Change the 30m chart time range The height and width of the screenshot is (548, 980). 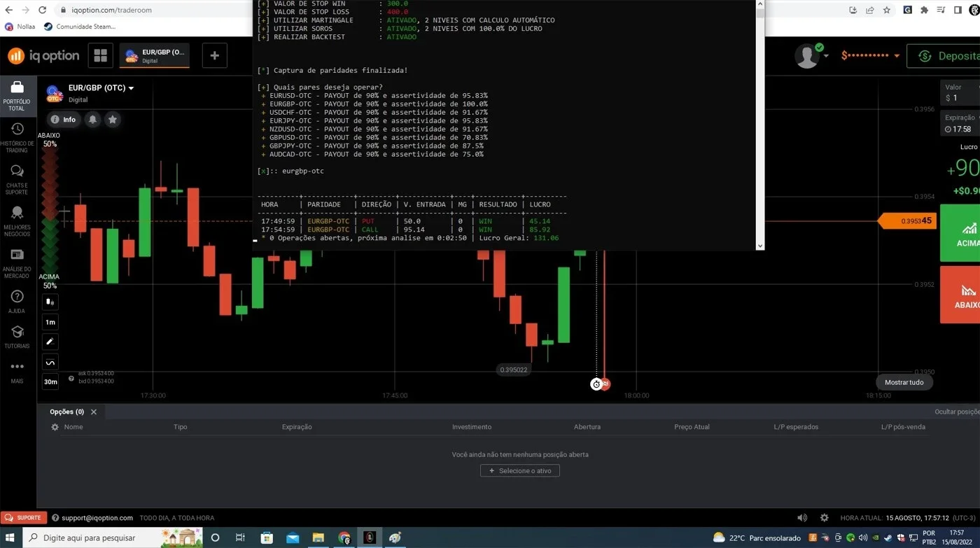[x=50, y=381]
